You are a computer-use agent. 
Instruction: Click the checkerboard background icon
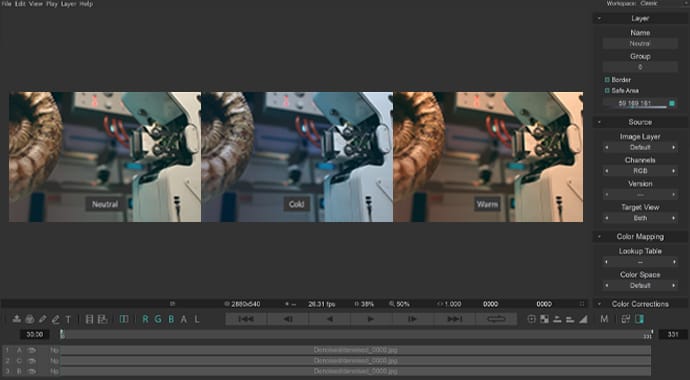[x=544, y=319]
